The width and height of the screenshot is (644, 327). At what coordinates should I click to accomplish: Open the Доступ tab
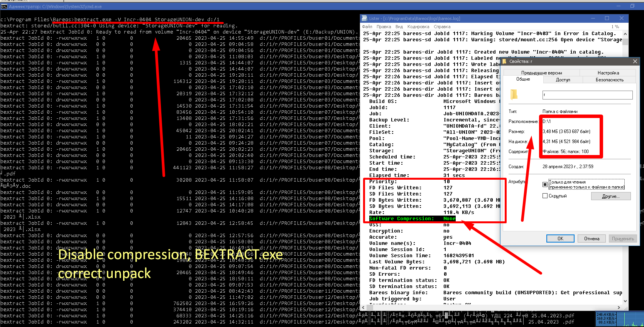pyautogui.click(x=563, y=80)
